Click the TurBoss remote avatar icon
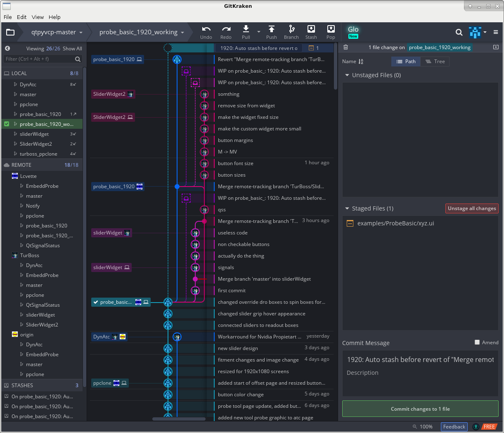Viewport: 504px width, 433px height. click(15, 256)
